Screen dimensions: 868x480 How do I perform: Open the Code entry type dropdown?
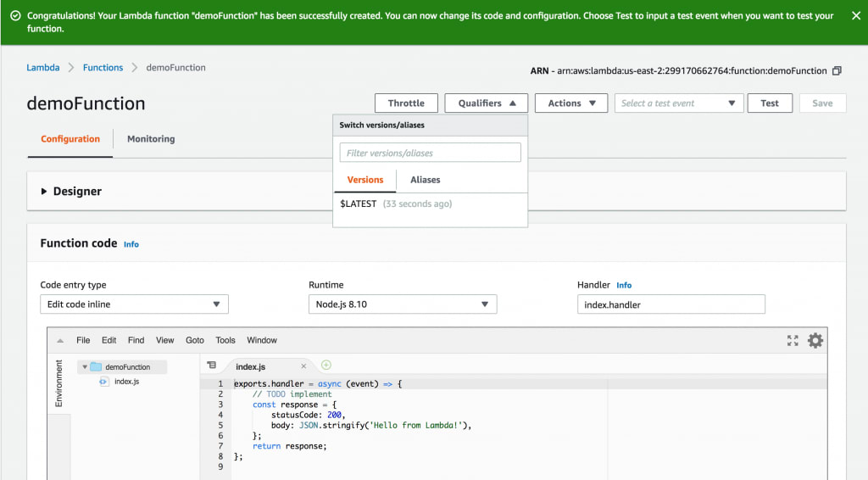134,304
